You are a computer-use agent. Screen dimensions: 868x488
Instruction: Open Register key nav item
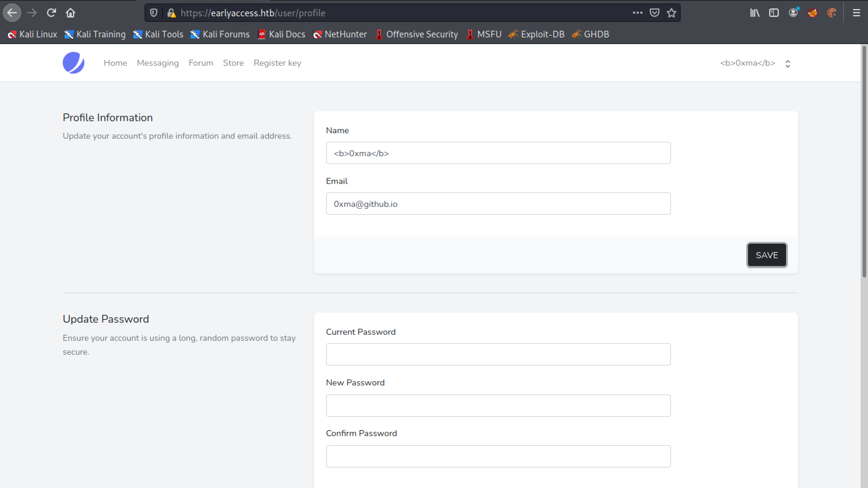coord(277,63)
